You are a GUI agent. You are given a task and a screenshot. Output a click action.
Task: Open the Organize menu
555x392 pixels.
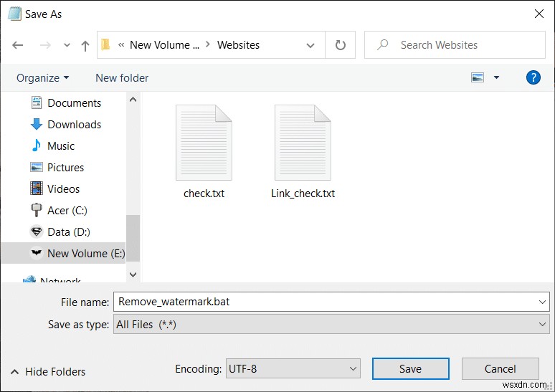pyautogui.click(x=42, y=78)
